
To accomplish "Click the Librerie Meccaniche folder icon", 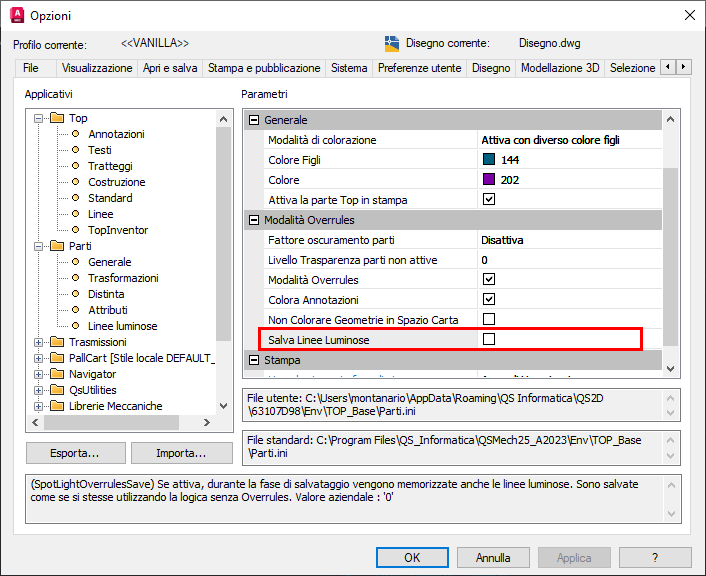I will 55,406.
